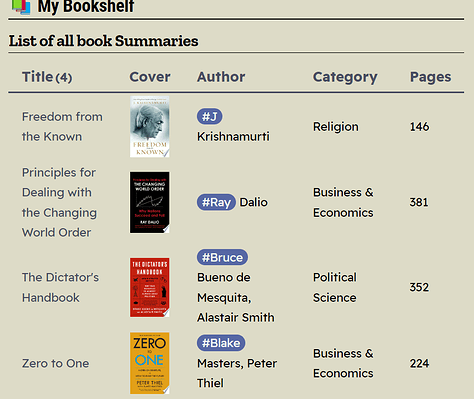Viewport: 474px width, 399px height.
Task: Select the #Bruce author tag
Action: [222, 257]
